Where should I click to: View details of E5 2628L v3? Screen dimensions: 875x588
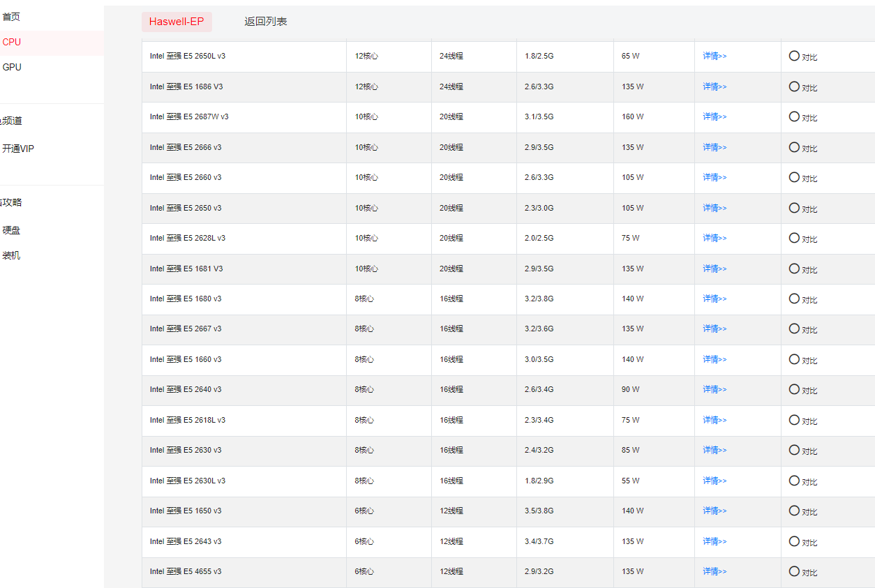click(x=715, y=238)
